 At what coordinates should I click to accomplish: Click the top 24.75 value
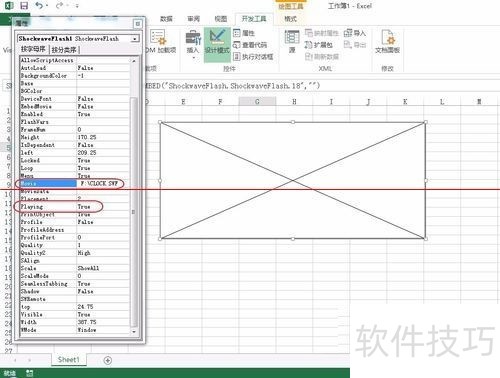coord(103,306)
